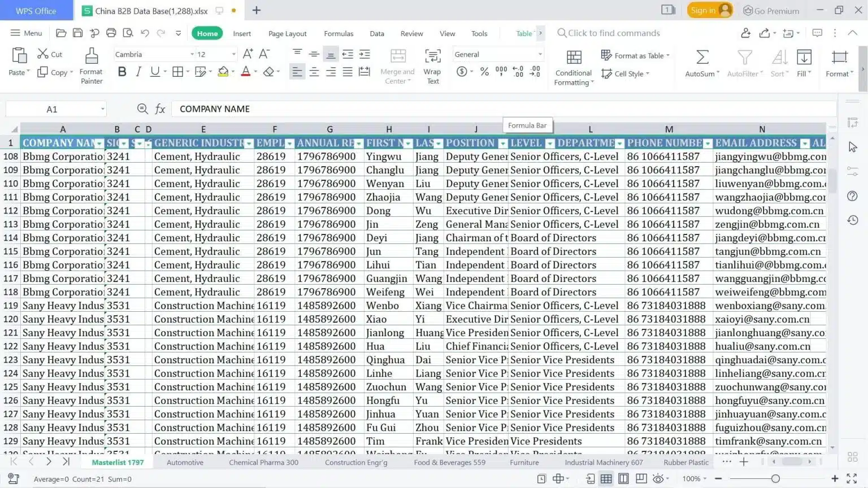Click Go Premium
Viewport: 868px width, 488px height.
(x=771, y=11)
